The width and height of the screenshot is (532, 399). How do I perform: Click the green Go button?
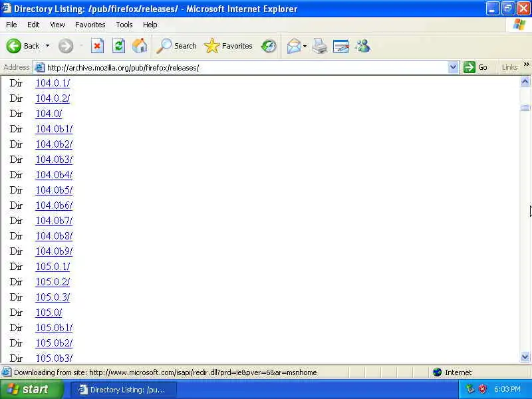point(475,67)
